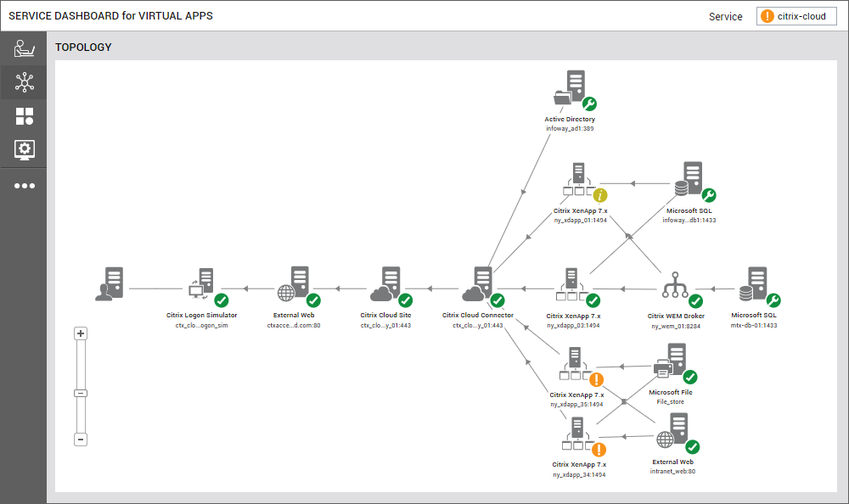This screenshot has height=504, width=849.
Task: Click the mtx-db-01:1433 label
Action: click(x=754, y=325)
